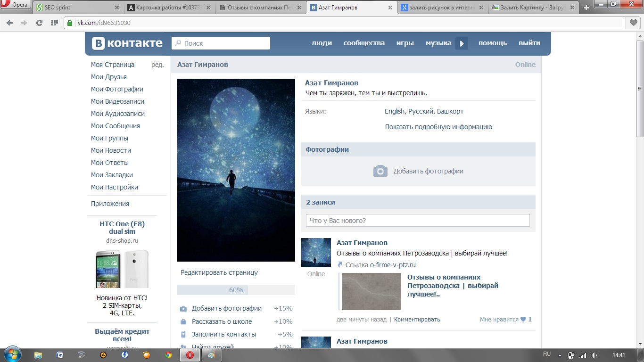
Task: Close the Азат Гимранов tab
Action: 390,8
